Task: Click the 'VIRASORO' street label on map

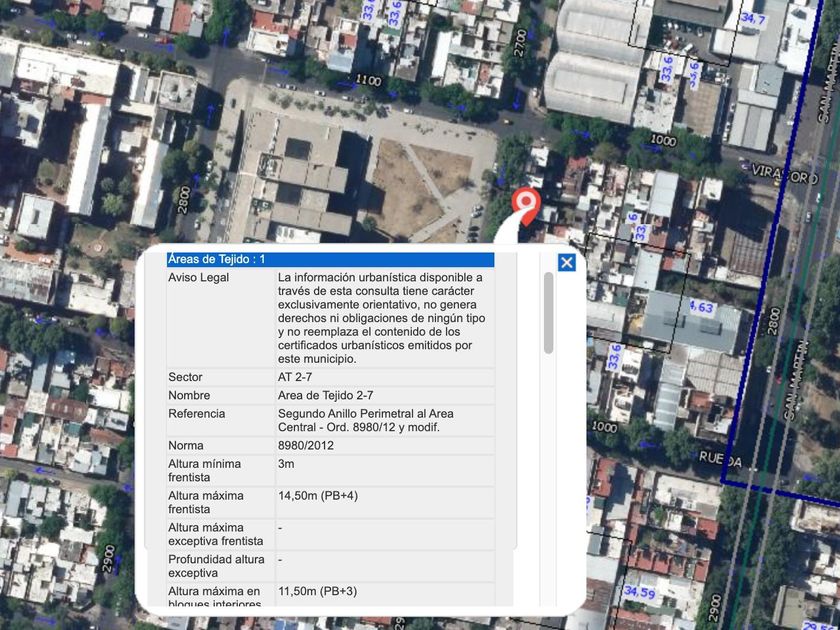Action: click(x=785, y=174)
